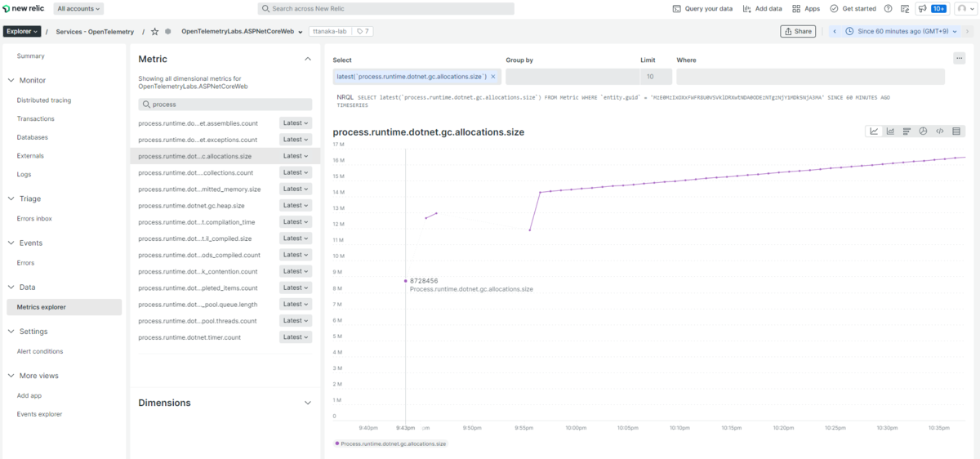Open the Apps launcher
Image resolution: width=980 pixels, height=459 pixels.
point(806,8)
